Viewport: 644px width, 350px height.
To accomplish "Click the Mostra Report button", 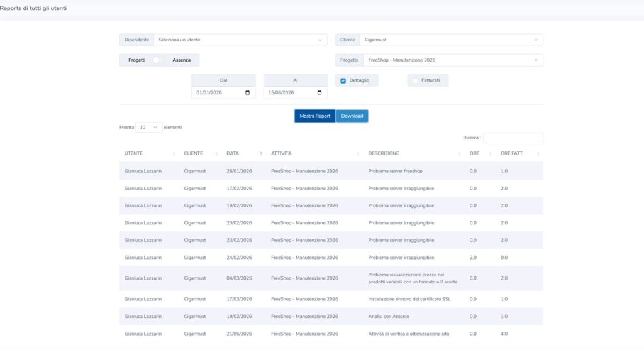I will tap(314, 116).
